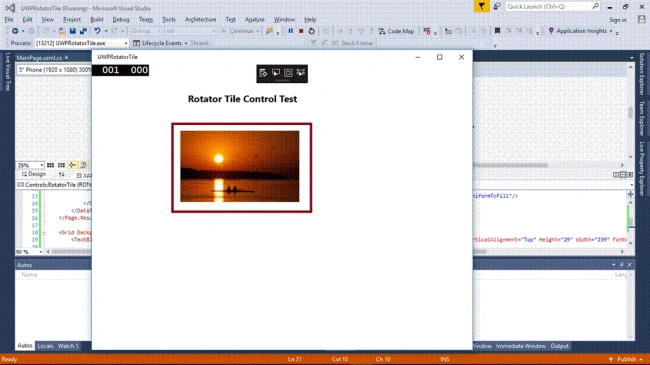Switch to the Autos tab
This screenshot has height=365, width=650.
[25, 346]
